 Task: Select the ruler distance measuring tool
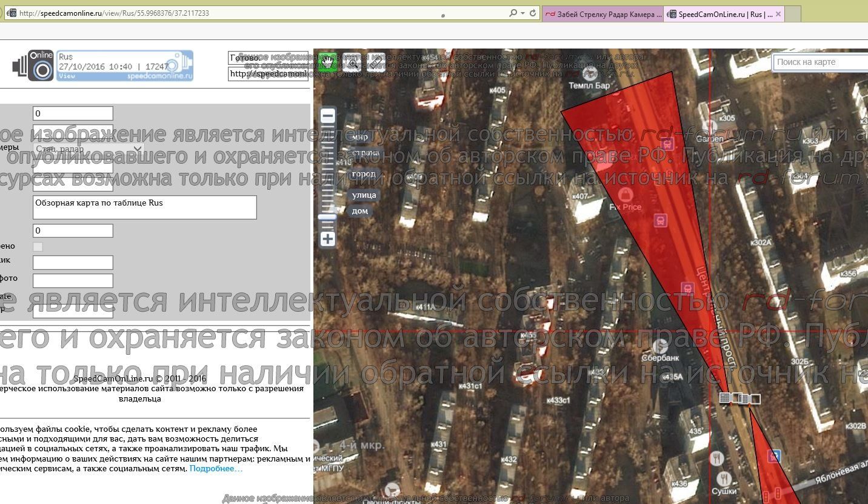coord(376,62)
